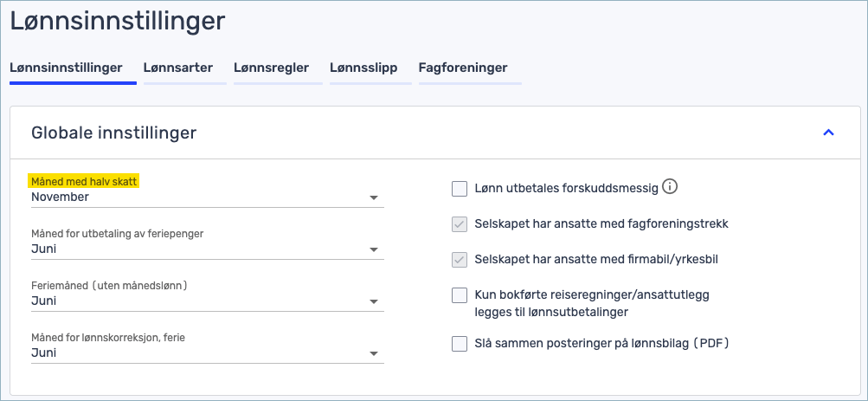Open Feriemåned (uten månedslønn) dropdown arrow
This screenshot has height=401, width=868.
point(374,302)
